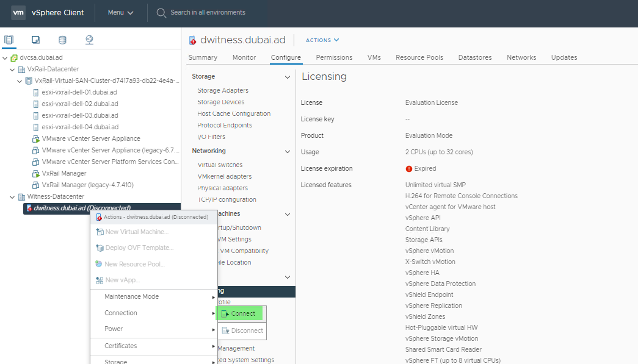Click the New Resource Pool icon
Image resolution: width=638 pixels, height=364 pixels.
pyautogui.click(x=98, y=264)
